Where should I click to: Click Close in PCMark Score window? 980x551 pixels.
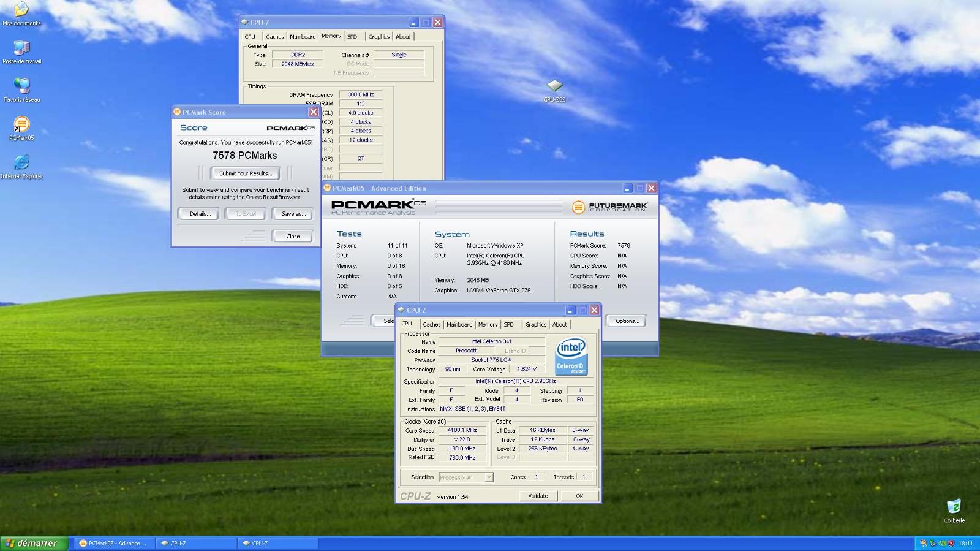tap(293, 236)
